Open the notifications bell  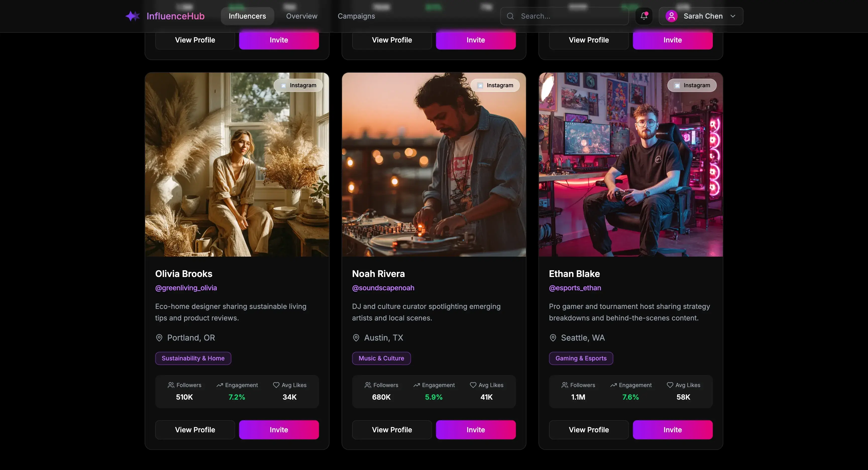click(x=643, y=16)
